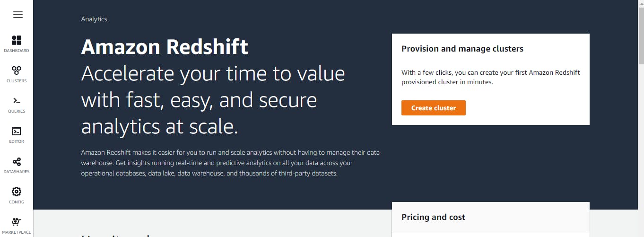Open the hamburger navigation menu
This screenshot has width=644, height=237.
click(x=18, y=15)
